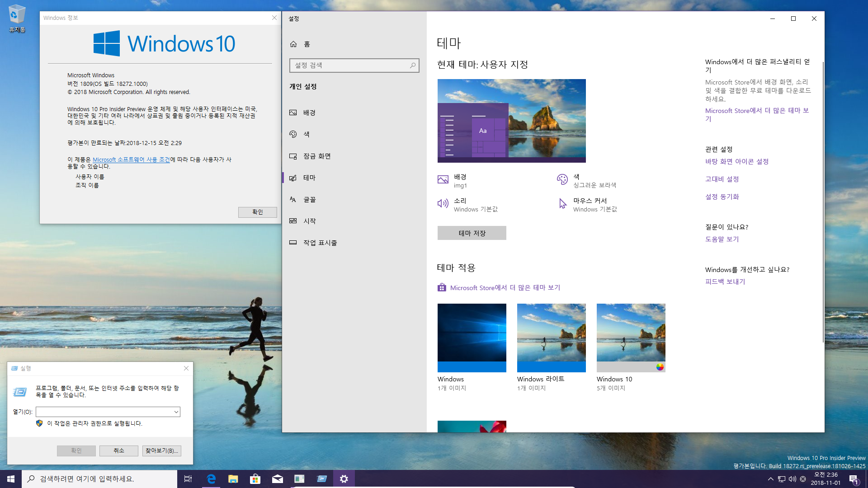The height and width of the screenshot is (488, 868).
Task: Open the 작업 표시줄 taskbar sidebar item
Action: pyautogui.click(x=354, y=243)
